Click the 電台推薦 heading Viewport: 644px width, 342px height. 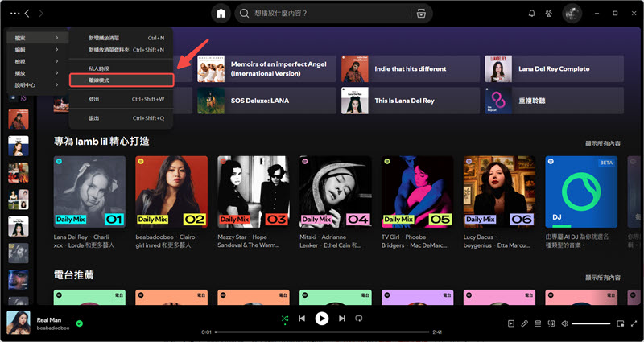(74, 275)
